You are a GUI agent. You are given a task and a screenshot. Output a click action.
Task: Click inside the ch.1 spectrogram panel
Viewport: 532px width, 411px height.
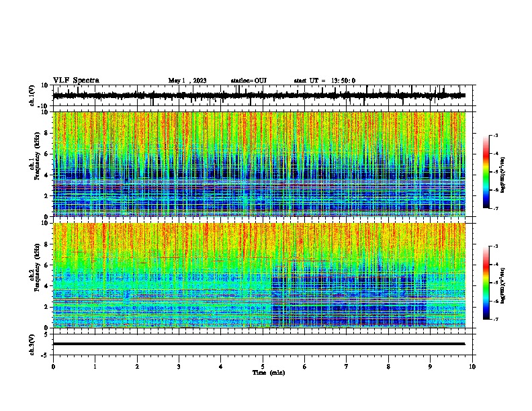(x=259, y=164)
